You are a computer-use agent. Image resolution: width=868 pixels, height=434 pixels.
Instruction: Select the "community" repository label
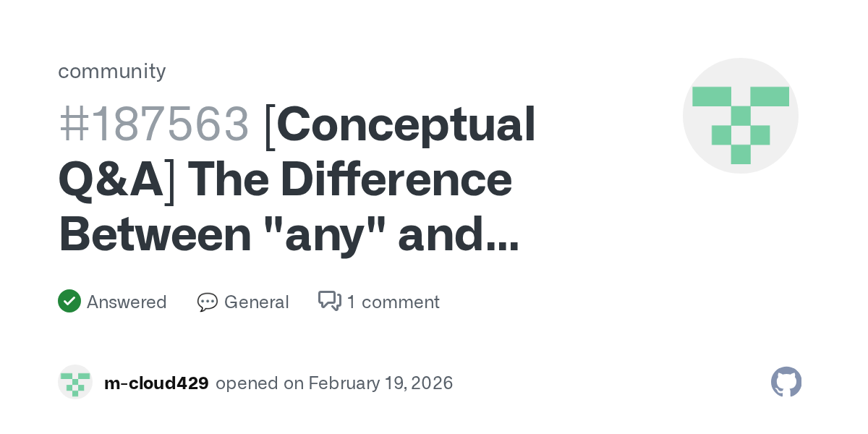click(112, 71)
